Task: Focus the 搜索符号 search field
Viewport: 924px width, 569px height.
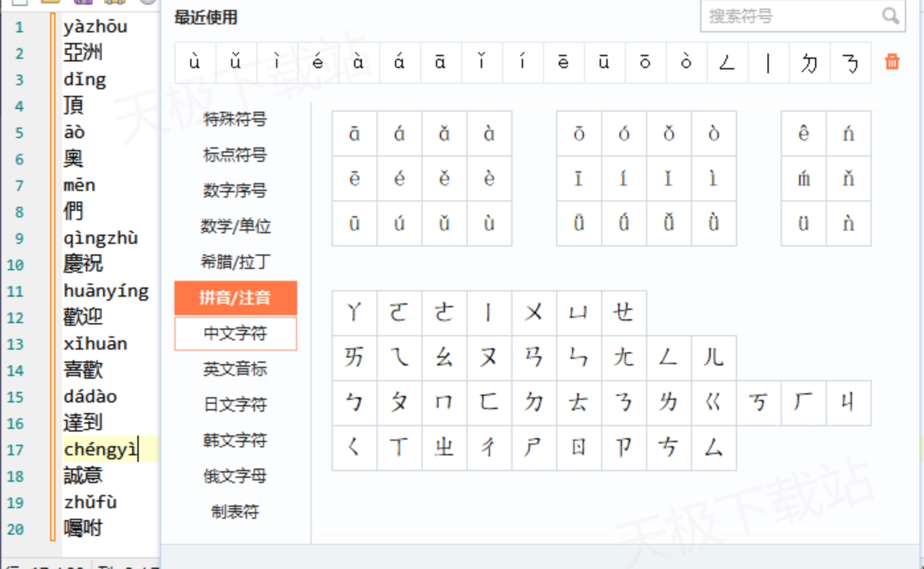Action: 802,16
